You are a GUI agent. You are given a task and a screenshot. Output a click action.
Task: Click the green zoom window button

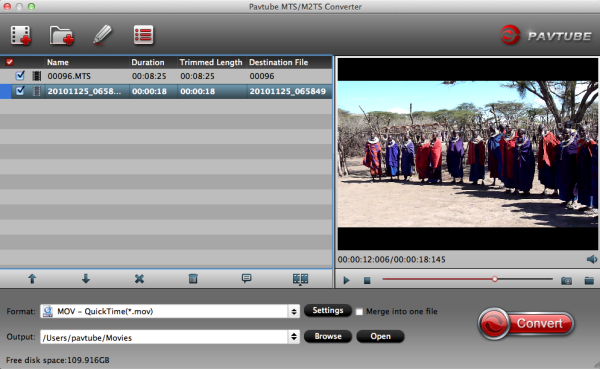31,7
